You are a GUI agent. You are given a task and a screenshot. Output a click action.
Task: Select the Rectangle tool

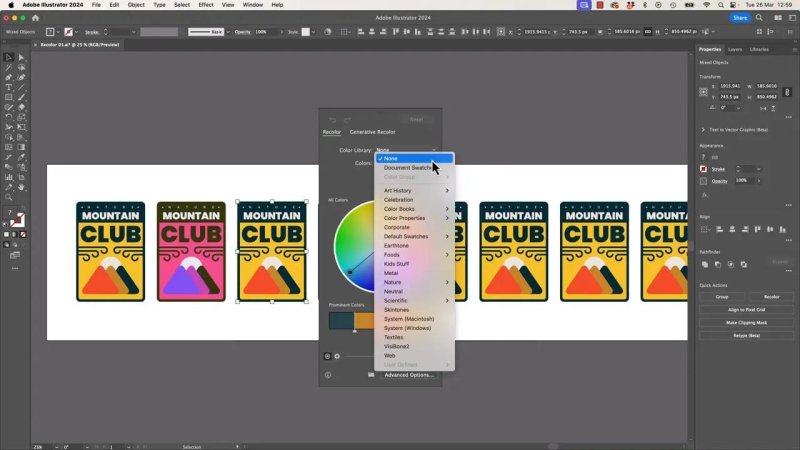click(x=9, y=97)
